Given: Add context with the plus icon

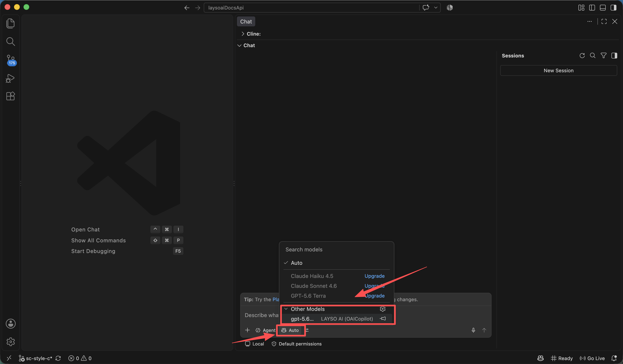Looking at the screenshot, I should point(247,330).
